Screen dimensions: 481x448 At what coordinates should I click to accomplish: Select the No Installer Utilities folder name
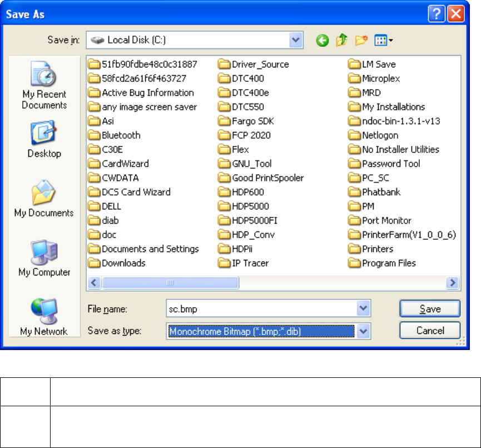(400, 150)
